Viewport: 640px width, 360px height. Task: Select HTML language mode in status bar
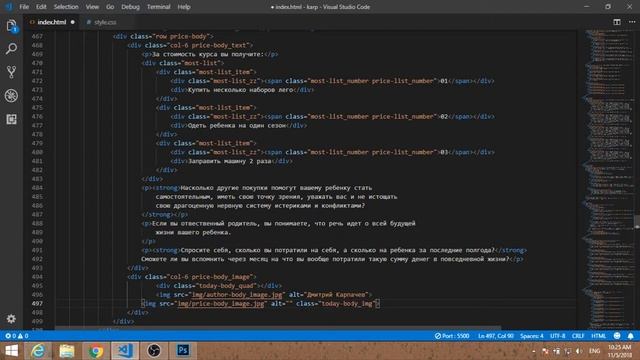pos(599,336)
